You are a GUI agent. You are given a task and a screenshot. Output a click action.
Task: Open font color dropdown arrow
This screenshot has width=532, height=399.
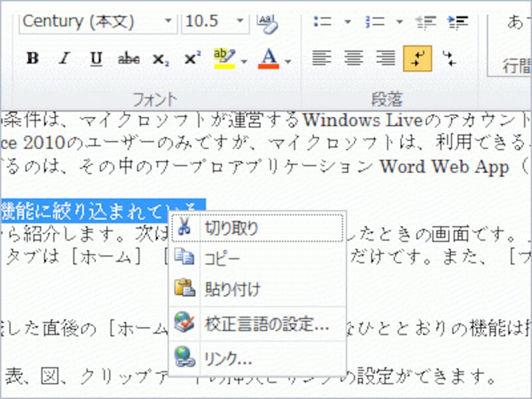point(288,61)
